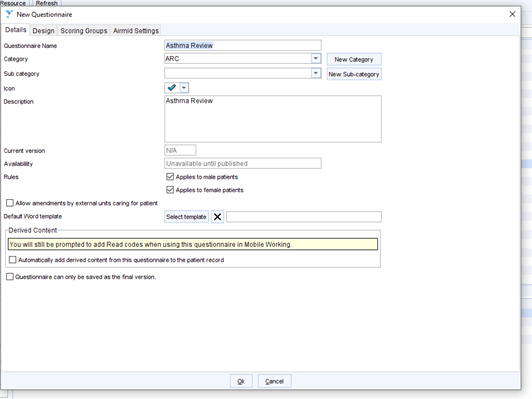This screenshot has width=532, height=399.
Task: Click the Current version N/A field
Action: (180, 150)
